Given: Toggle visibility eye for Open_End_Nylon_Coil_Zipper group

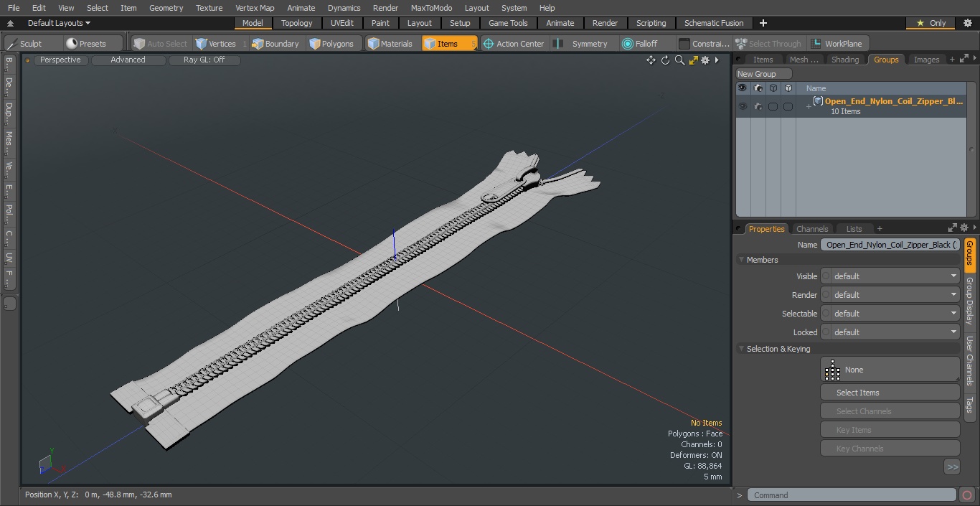Looking at the screenshot, I should coord(742,106).
